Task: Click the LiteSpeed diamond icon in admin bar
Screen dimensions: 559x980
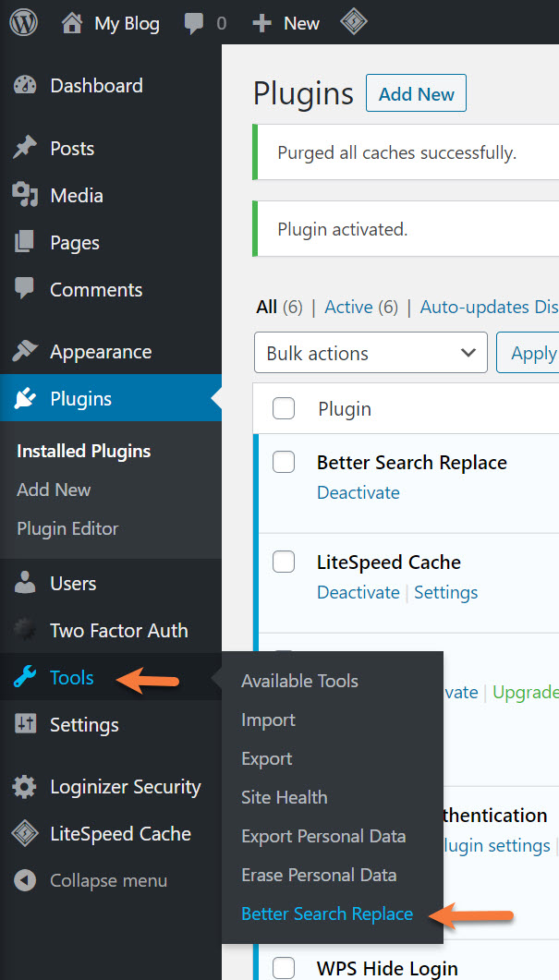Action: [352, 23]
